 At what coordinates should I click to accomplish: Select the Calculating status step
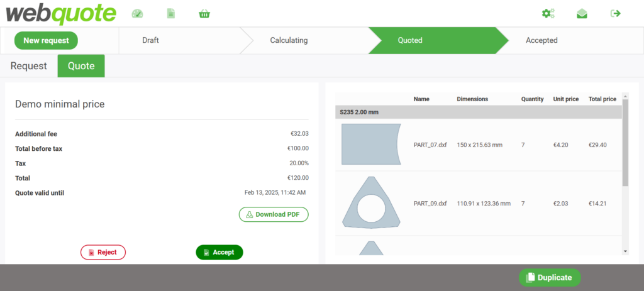click(x=289, y=40)
